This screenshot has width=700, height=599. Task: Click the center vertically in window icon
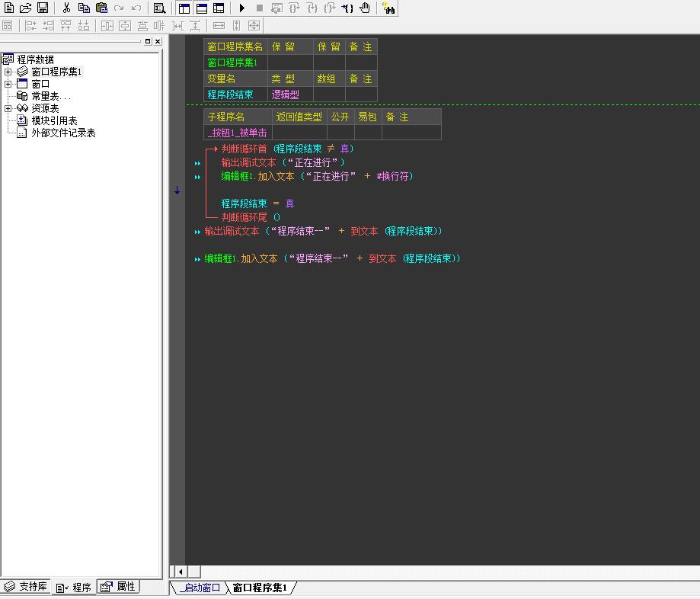[125, 25]
